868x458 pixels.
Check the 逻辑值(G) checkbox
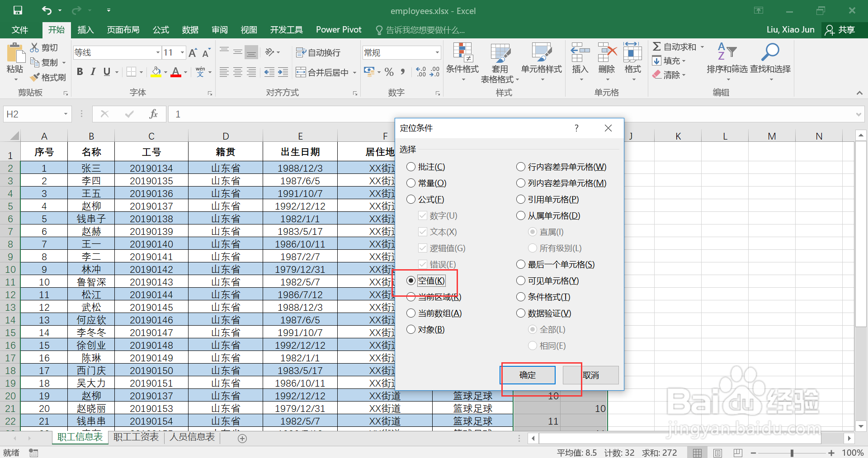[x=422, y=248]
